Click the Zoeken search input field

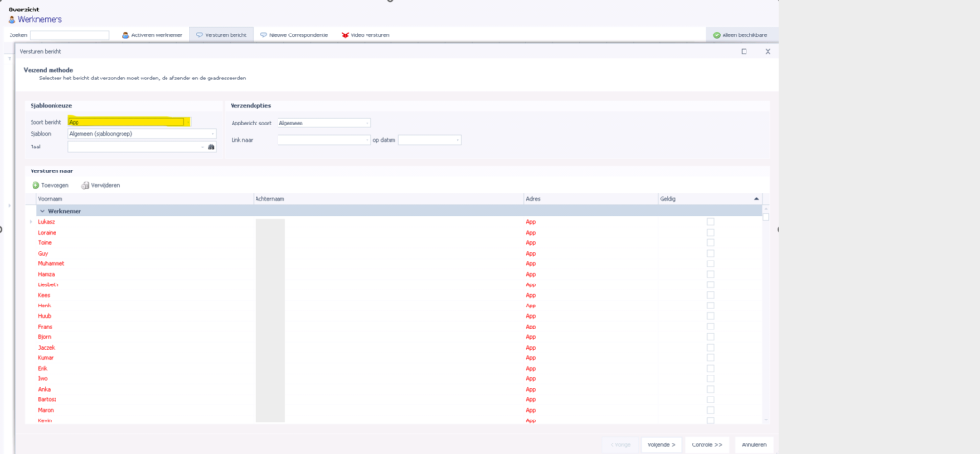point(69,35)
